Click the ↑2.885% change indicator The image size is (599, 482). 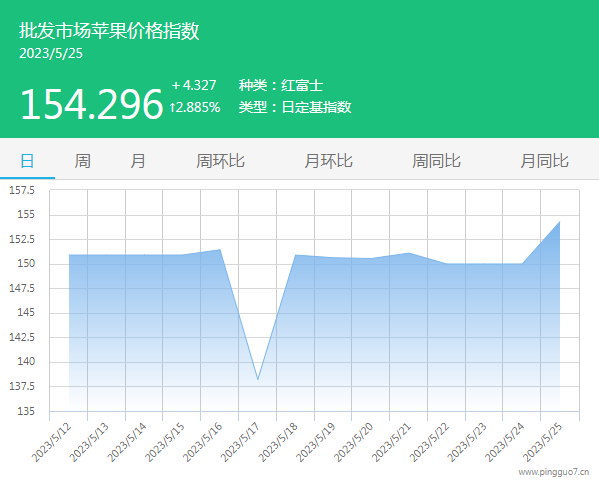[x=195, y=107]
